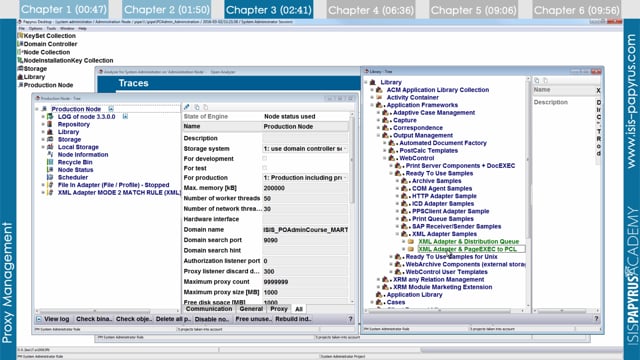Open the For production dropdown
Image resolution: width=640 pixels, height=360 pixels.
pos(305,178)
